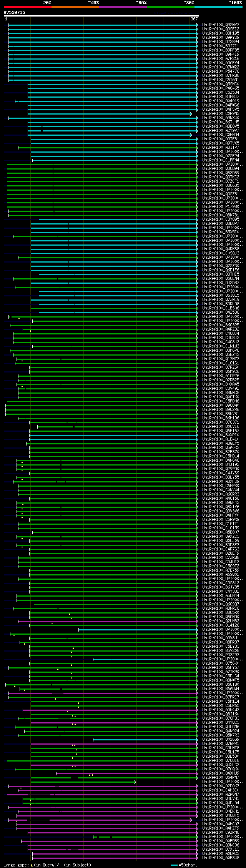This screenshot has width=246, height=868.
Task: Click the cyan ~100% identity legend bar
Action: 218,7
